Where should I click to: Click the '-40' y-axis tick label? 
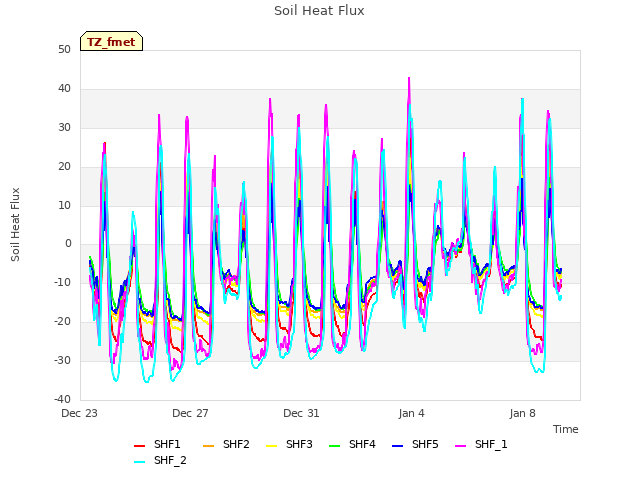pos(62,399)
